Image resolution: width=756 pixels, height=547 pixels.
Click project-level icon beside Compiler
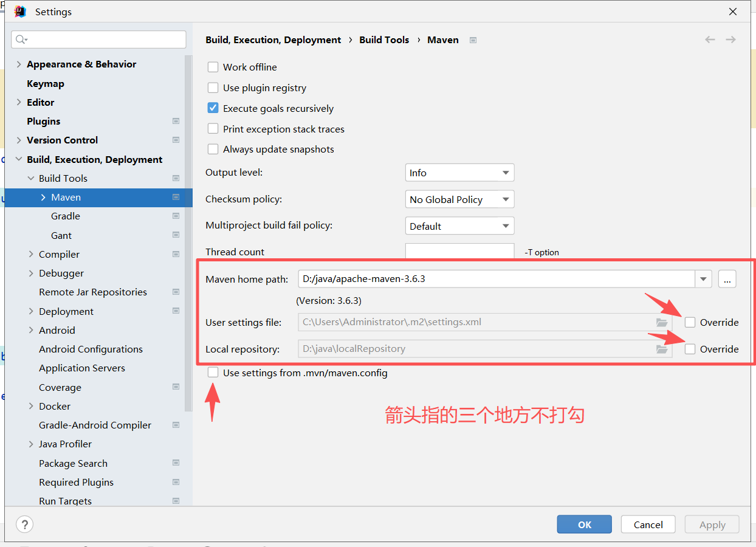click(176, 254)
